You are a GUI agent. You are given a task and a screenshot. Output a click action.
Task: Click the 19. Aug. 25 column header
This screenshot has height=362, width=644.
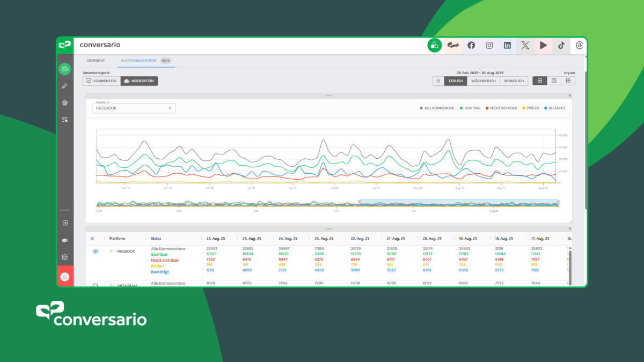coord(469,239)
